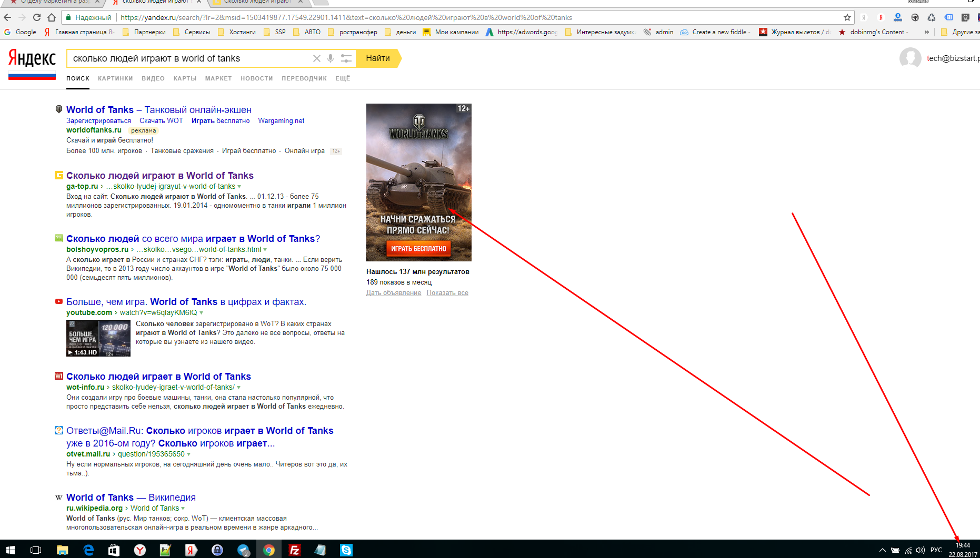Viewport: 980px width, 558px height.
Task: Expand options arrow next to wot-info.ru URL
Action: click(x=239, y=388)
